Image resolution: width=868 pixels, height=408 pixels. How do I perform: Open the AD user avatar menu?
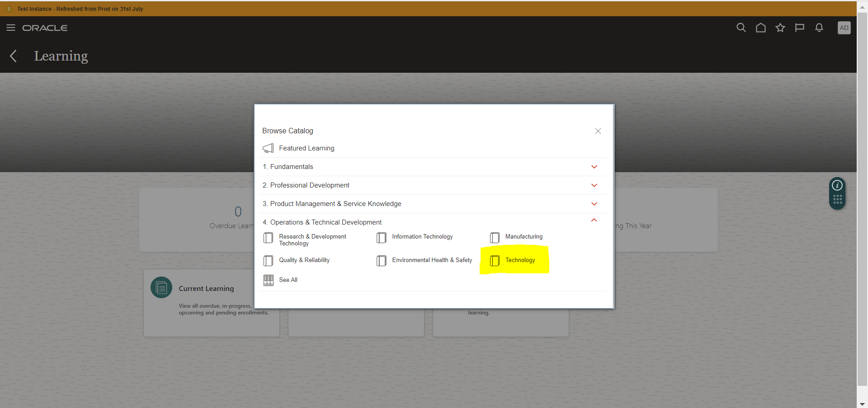coord(844,28)
